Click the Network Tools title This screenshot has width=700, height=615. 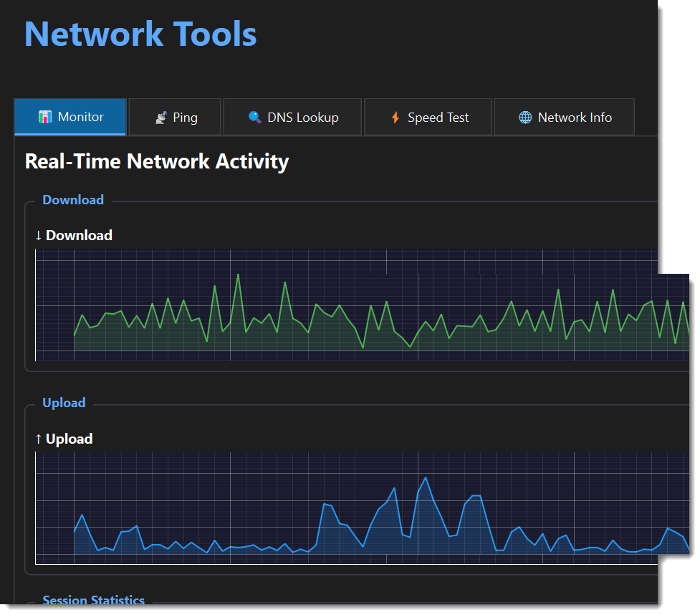140,34
